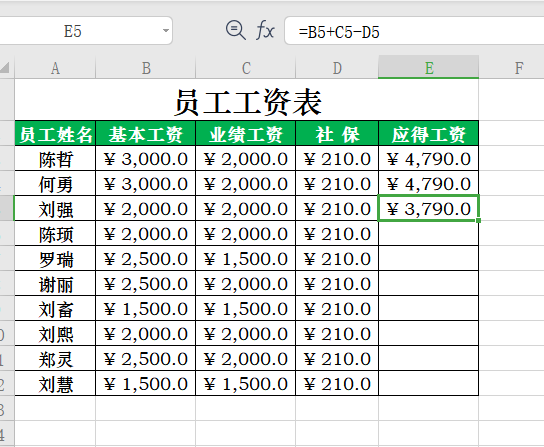Image resolution: width=544 pixels, height=447 pixels.
Task: Click 陈顼's performance wage ¥2,000.0
Action: click(x=246, y=233)
